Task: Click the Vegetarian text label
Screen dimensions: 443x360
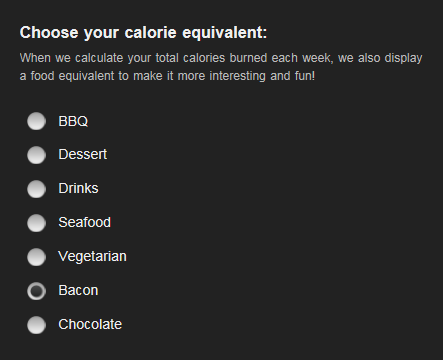Action: pyautogui.click(x=92, y=257)
